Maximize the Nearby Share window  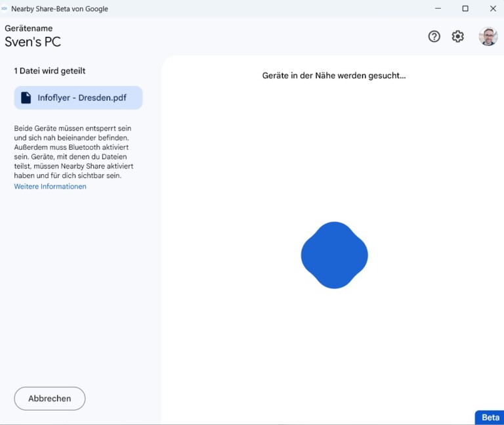[465, 9]
